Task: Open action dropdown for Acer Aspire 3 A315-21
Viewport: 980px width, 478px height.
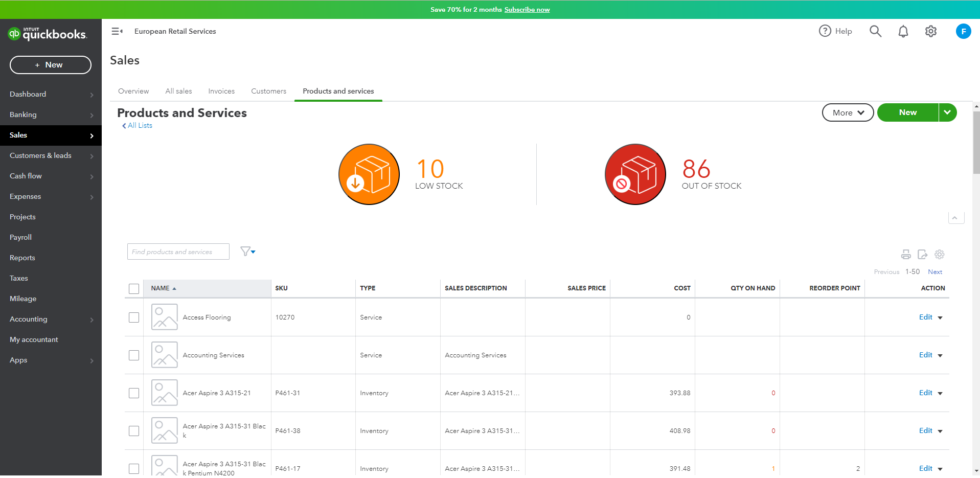Action: [940, 393]
